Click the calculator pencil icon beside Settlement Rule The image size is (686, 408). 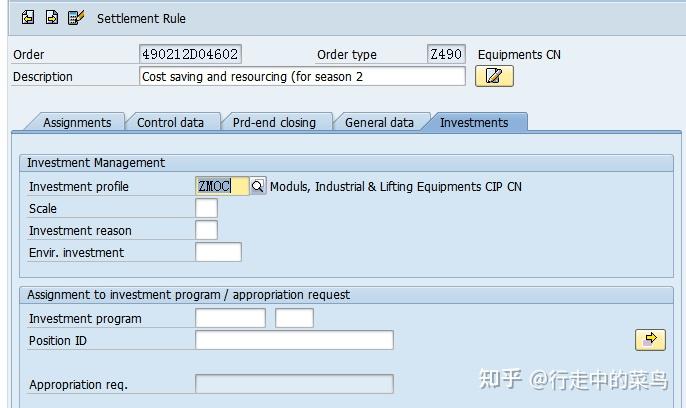(x=76, y=18)
